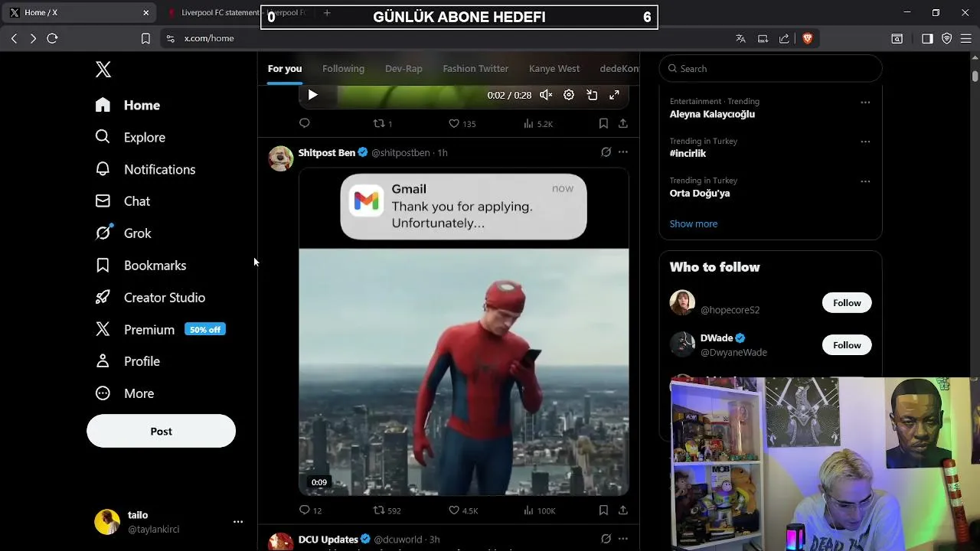Image resolution: width=980 pixels, height=551 pixels.
Task: Open Bookmarks in the sidebar
Action: tap(141, 266)
